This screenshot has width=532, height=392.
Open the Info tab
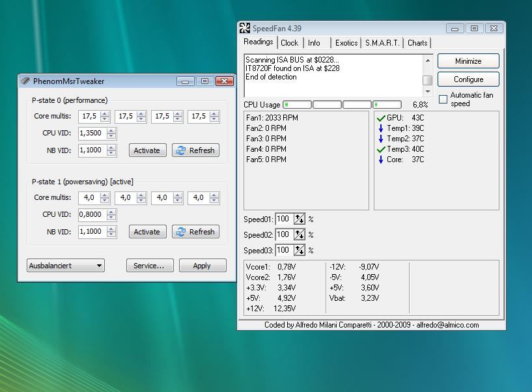pos(314,43)
